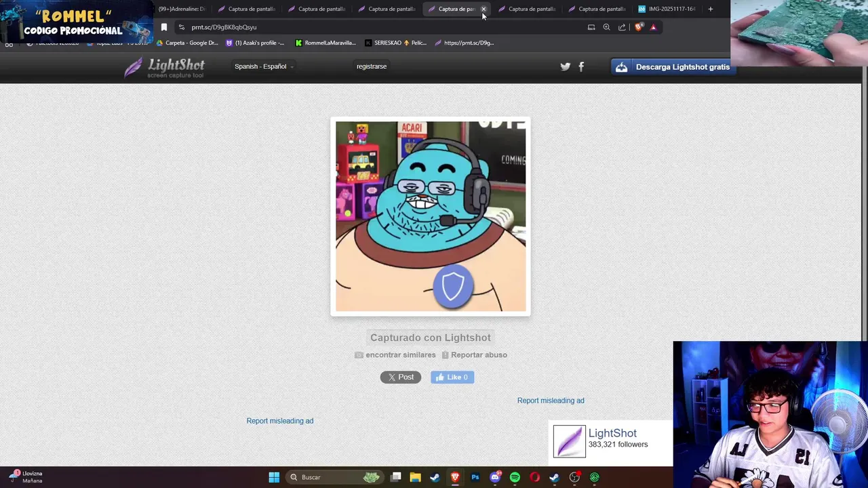Open LightShot Facebook page icon
The width and height of the screenshot is (868, 488).
tap(581, 66)
